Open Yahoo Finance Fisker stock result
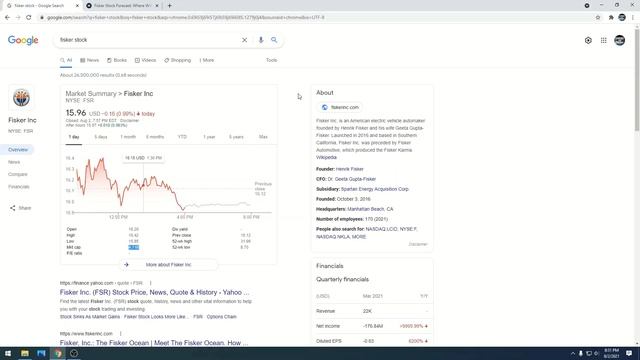 (154, 292)
